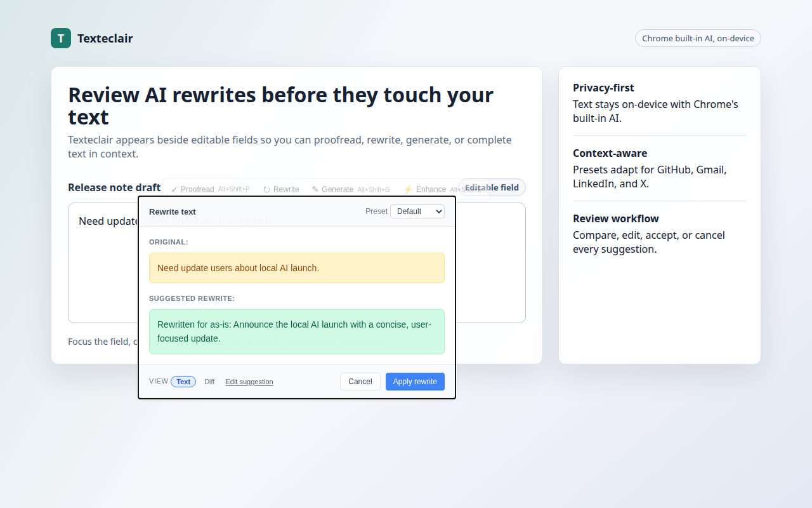Click the original text box

coord(297,268)
